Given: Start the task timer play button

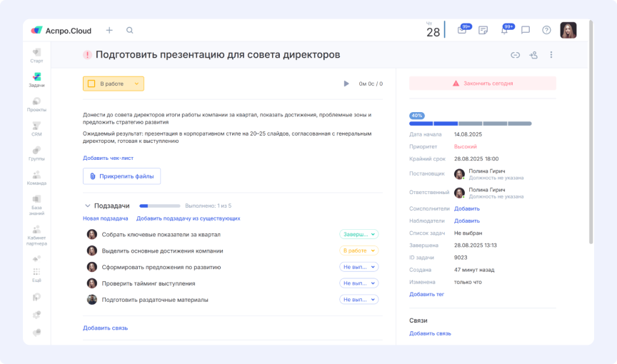Looking at the screenshot, I should pyautogui.click(x=346, y=84).
